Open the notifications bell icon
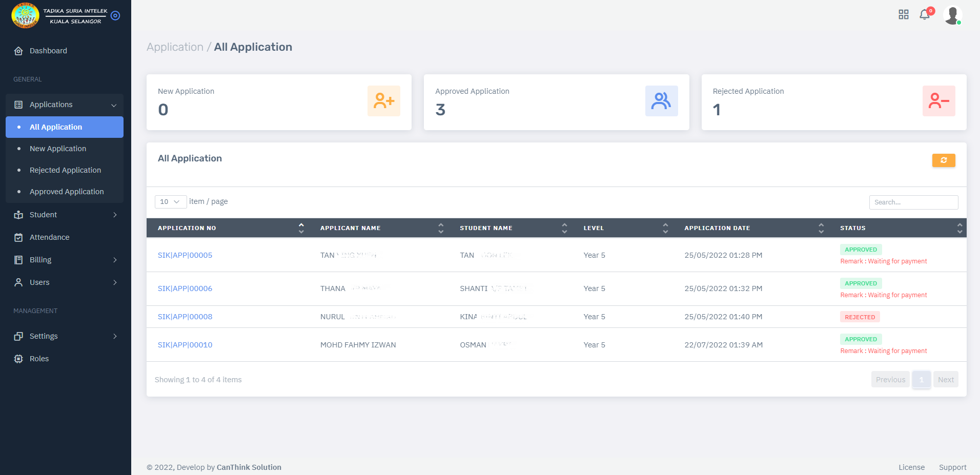Screen dimensions: 980x475 [x=925, y=14]
